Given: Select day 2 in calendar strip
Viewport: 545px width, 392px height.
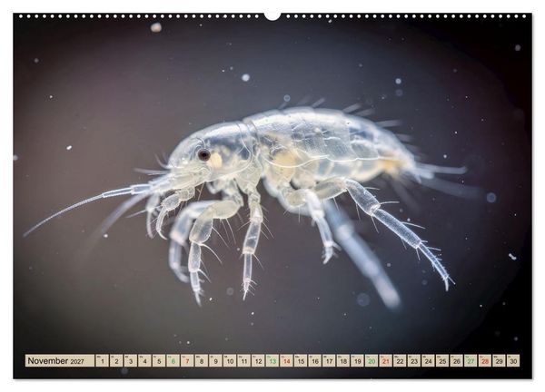Looking at the screenshot, I should (x=116, y=361).
